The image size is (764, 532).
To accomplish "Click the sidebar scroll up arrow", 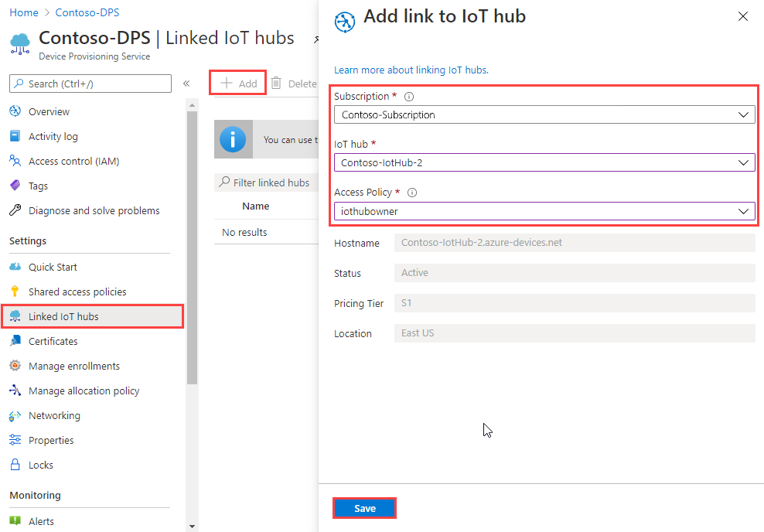I will pyautogui.click(x=192, y=105).
